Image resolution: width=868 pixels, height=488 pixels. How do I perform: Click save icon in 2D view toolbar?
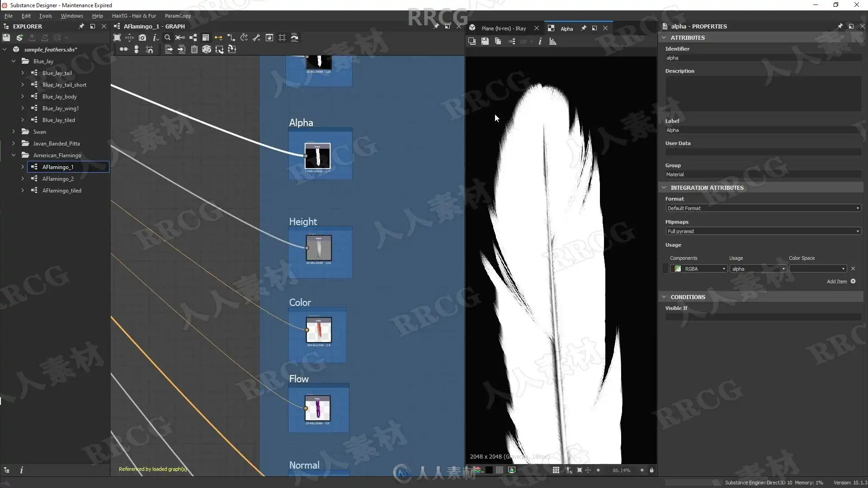pyautogui.click(x=485, y=42)
